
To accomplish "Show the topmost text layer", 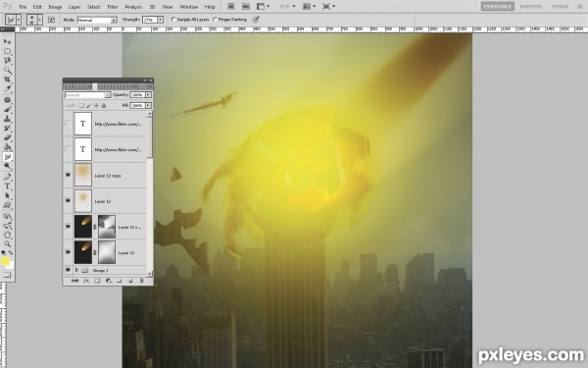I will (x=68, y=124).
